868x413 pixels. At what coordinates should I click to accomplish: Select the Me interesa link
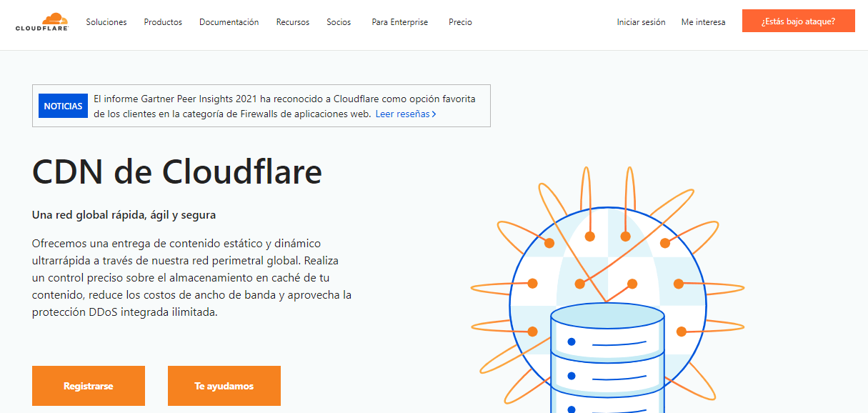tap(703, 22)
